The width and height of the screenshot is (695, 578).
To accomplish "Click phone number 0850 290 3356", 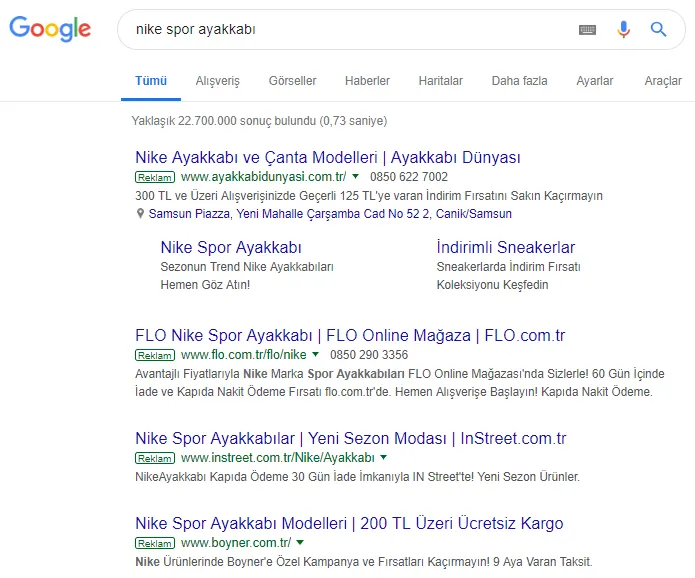I will tap(369, 355).
